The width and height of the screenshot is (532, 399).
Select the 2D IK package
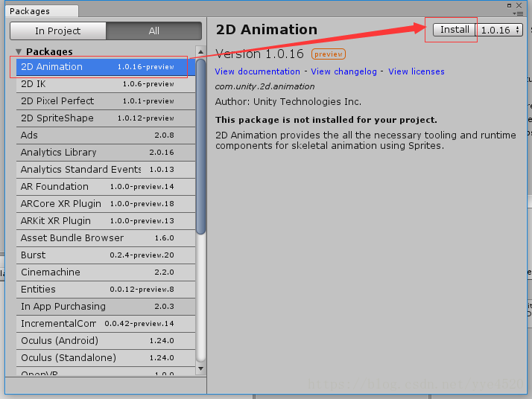click(x=106, y=83)
